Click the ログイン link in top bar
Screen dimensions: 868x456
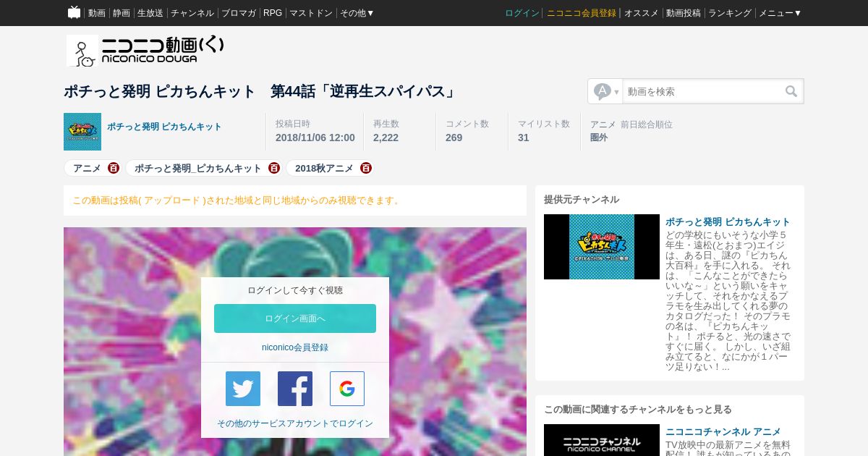[x=522, y=13]
